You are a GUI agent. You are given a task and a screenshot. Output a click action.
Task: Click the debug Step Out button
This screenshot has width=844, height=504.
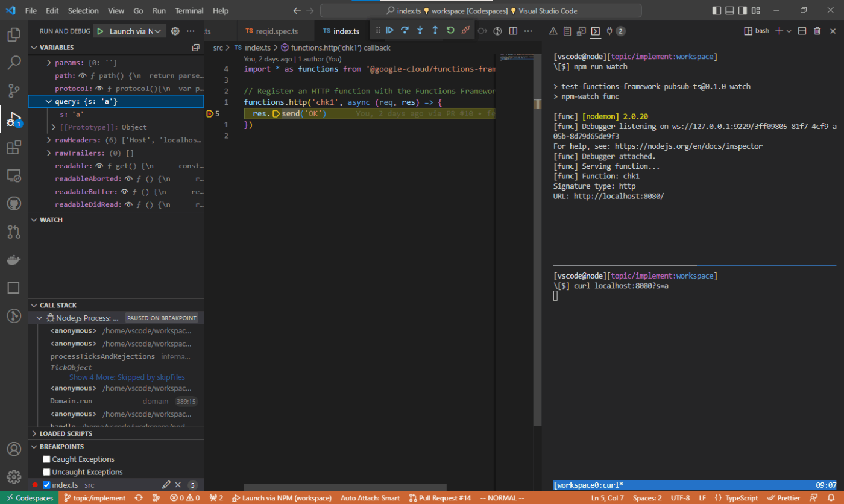tap(435, 30)
